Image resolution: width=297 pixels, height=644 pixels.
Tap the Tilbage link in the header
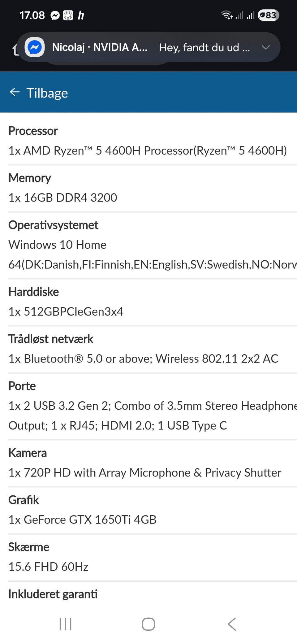point(47,93)
